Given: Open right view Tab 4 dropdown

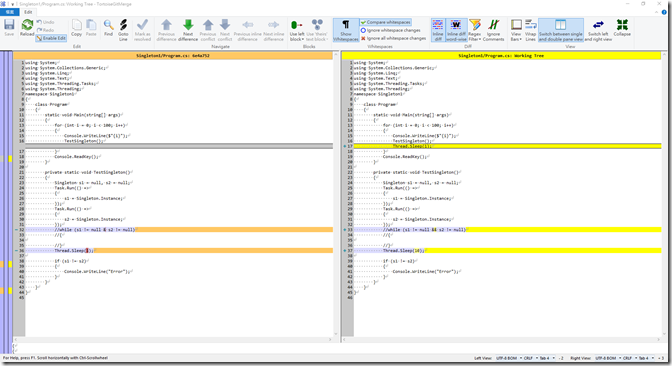Looking at the screenshot, I should coord(646,358).
